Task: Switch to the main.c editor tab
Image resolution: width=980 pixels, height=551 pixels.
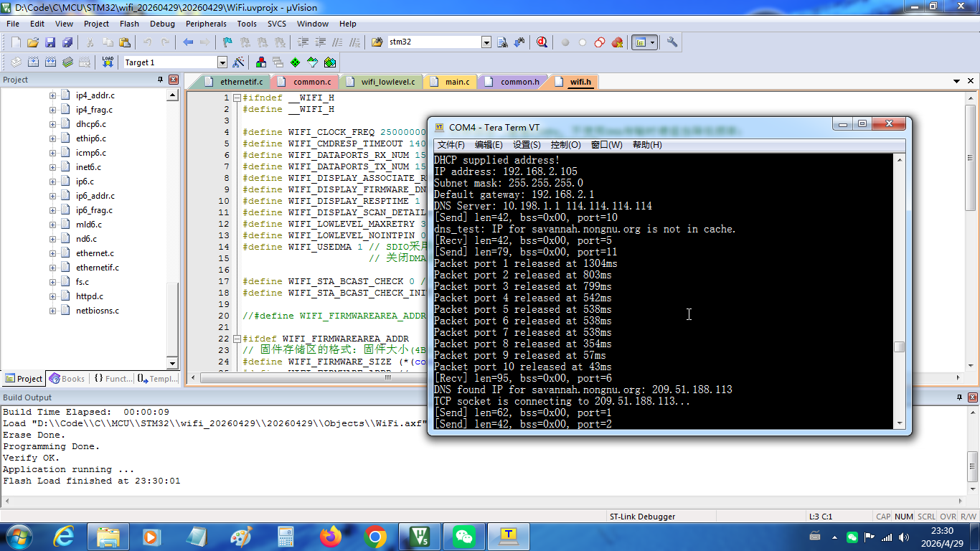Action: 456,82
